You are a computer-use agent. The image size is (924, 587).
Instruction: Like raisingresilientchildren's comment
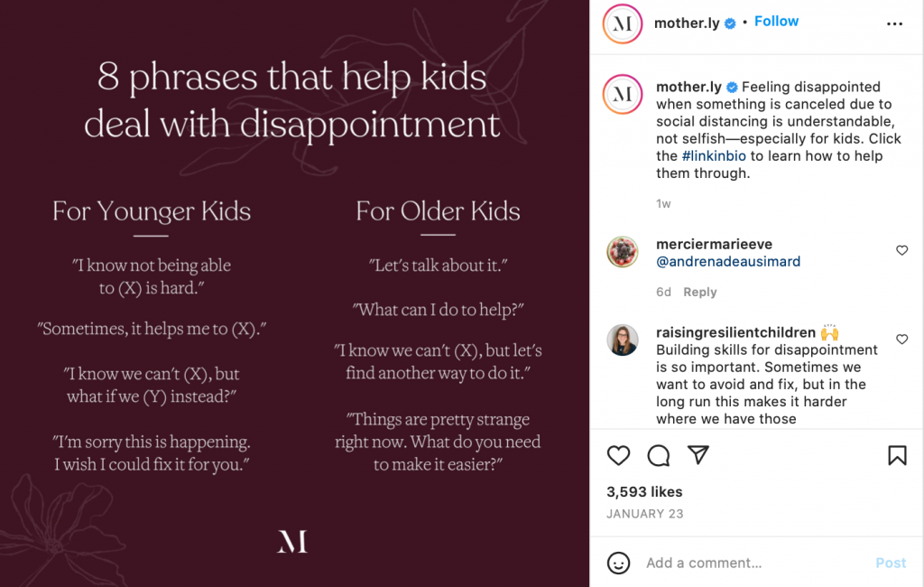click(x=901, y=340)
